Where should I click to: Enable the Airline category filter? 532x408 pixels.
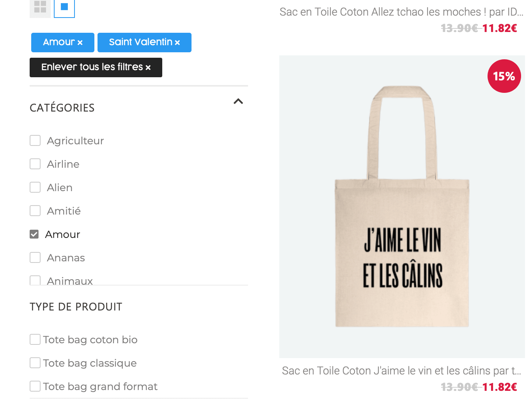coord(35,164)
